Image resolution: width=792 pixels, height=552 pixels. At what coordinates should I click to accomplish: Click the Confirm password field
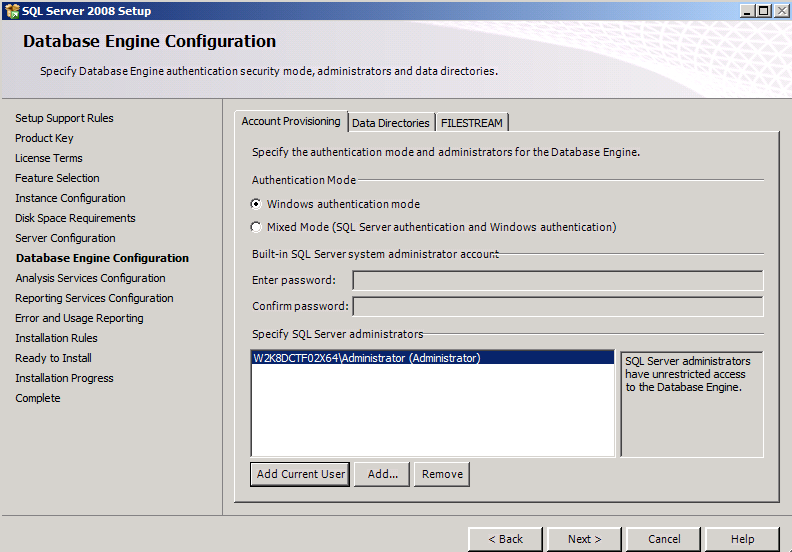coord(558,307)
